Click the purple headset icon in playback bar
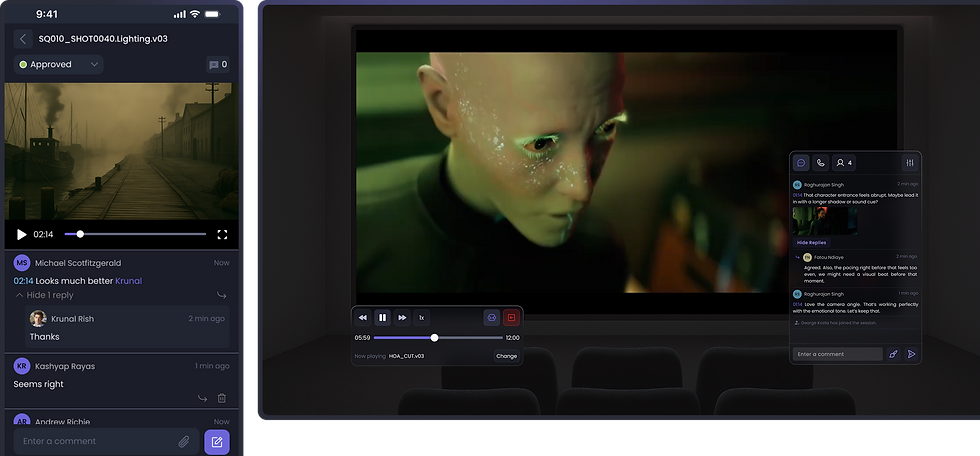The width and height of the screenshot is (980, 456). coord(492,317)
